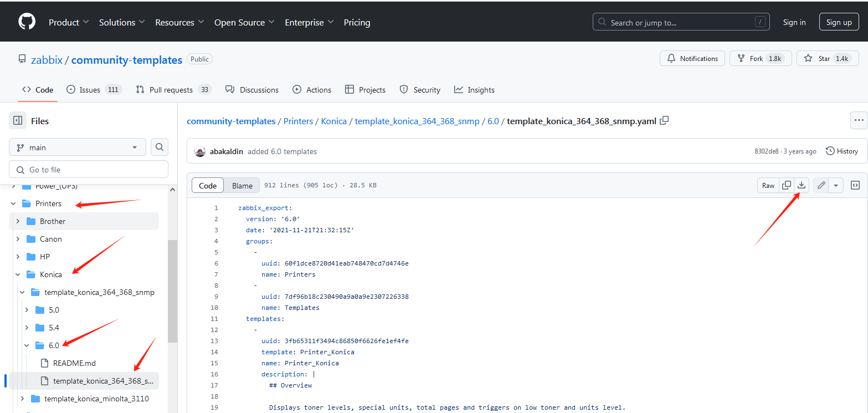
Task: Click the slash shortcut key icon in search
Action: click(760, 22)
